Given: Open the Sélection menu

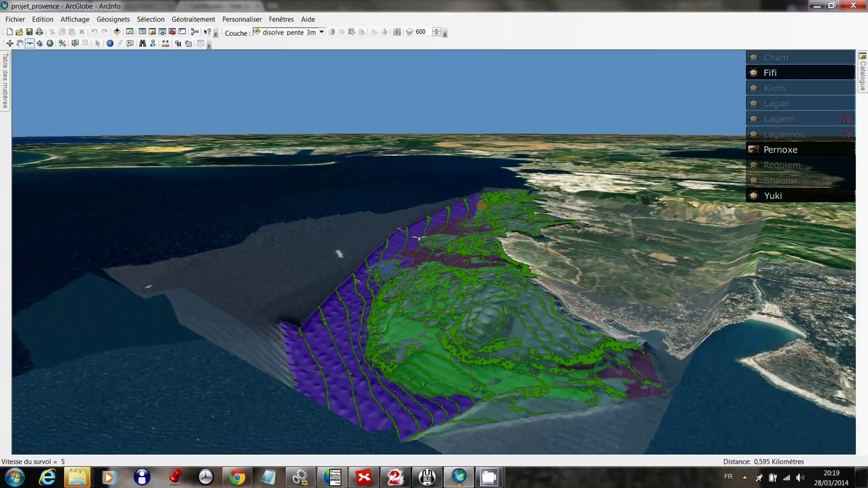Looking at the screenshot, I should [x=151, y=19].
